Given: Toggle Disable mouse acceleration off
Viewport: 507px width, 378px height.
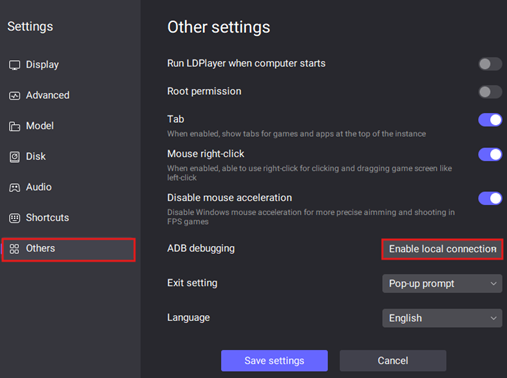Looking at the screenshot, I should [490, 198].
